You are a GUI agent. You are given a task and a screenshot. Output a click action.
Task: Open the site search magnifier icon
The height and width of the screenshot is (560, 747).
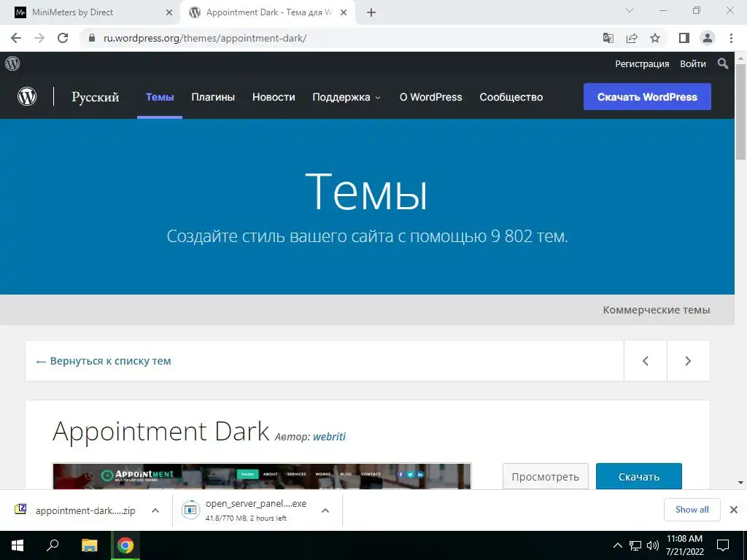click(x=723, y=63)
